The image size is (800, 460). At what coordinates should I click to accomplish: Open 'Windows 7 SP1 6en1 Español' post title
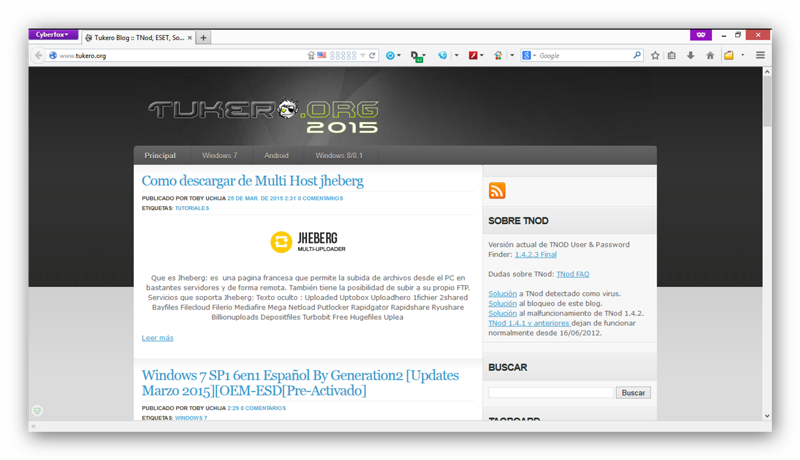tap(301, 383)
